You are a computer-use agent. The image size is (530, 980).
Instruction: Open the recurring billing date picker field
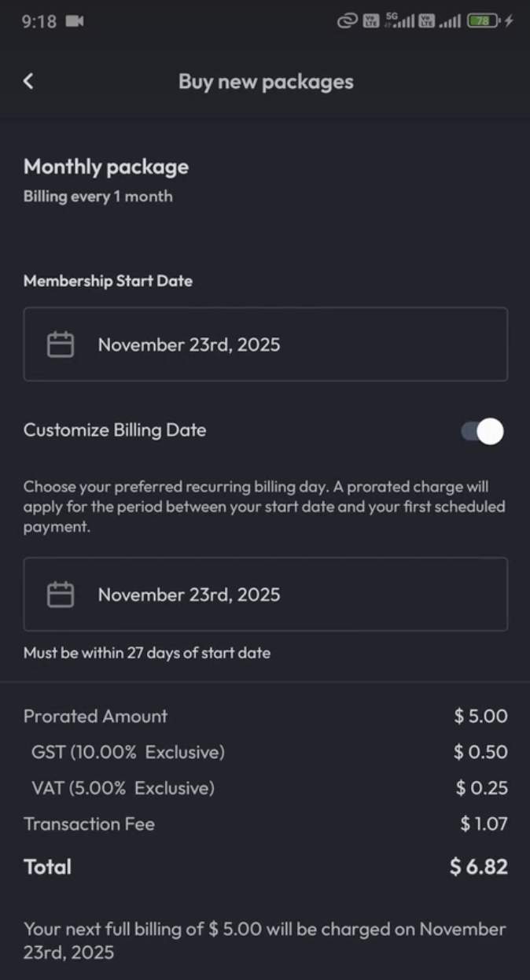(x=265, y=595)
